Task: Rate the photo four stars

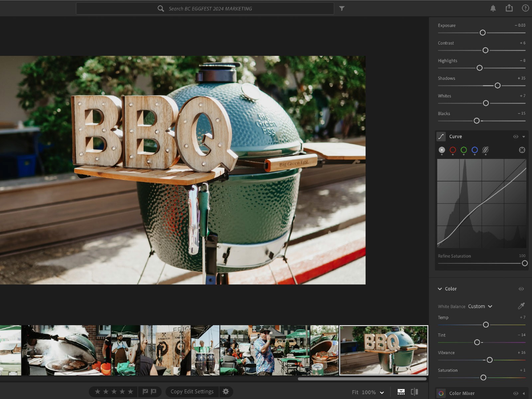Action: 122,391
